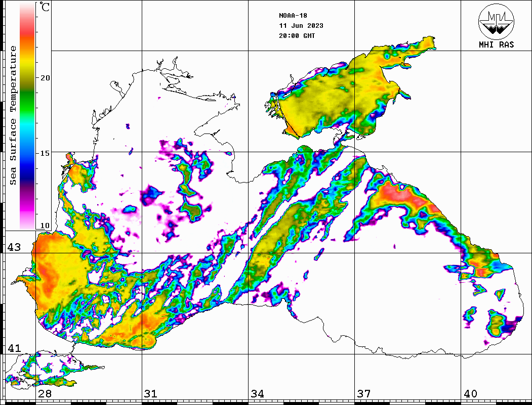
Task: Click the 20:00 GMT time stamp
Action: [297, 36]
